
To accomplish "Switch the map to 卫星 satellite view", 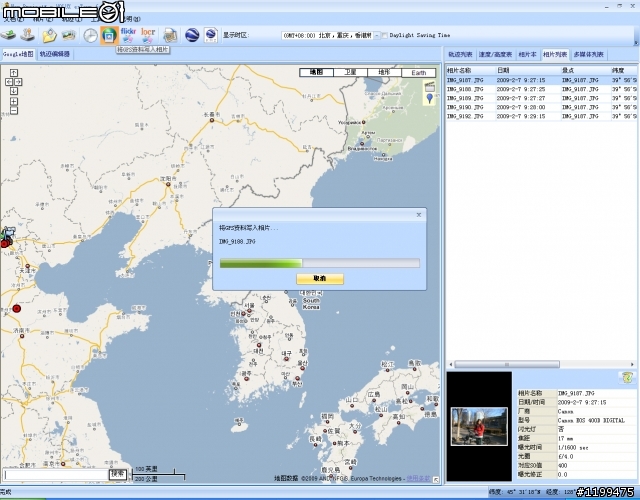I will [350, 73].
